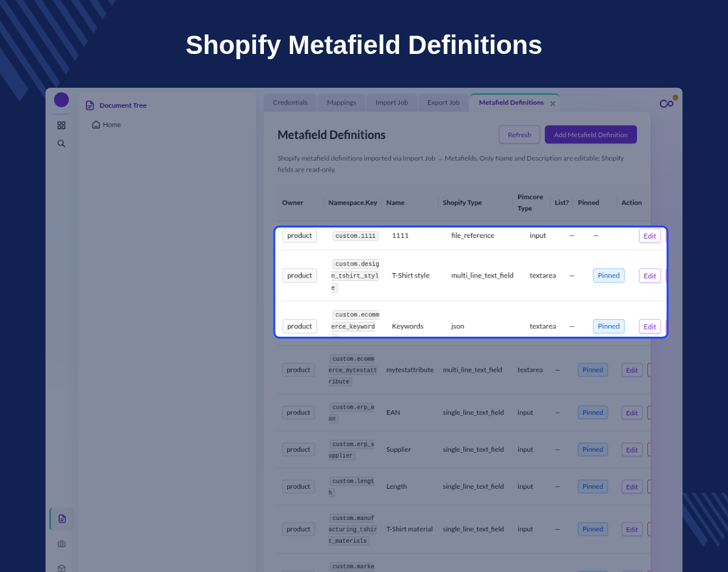Edit the T-Shirt style row
The image size is (728, 572).
tap(649, 276)
